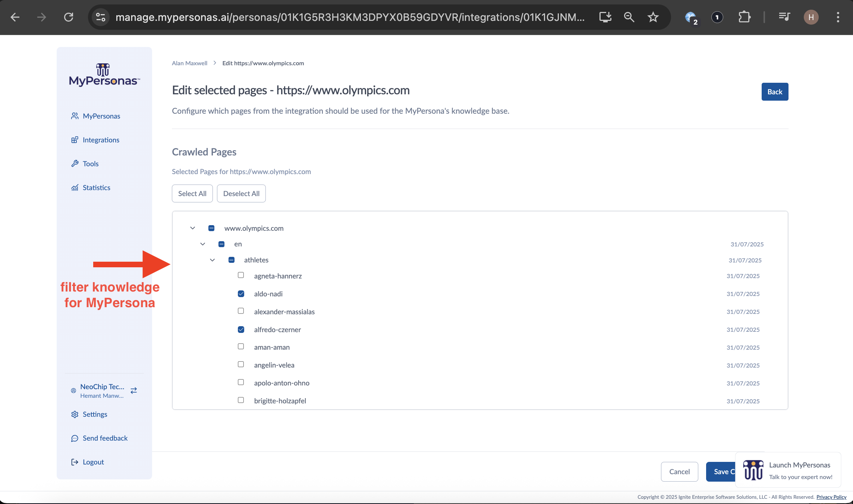This screenshot has width=853, height=504.
Task: Check the agneta-hannerz checkbox
Action: tap(241, 275)
